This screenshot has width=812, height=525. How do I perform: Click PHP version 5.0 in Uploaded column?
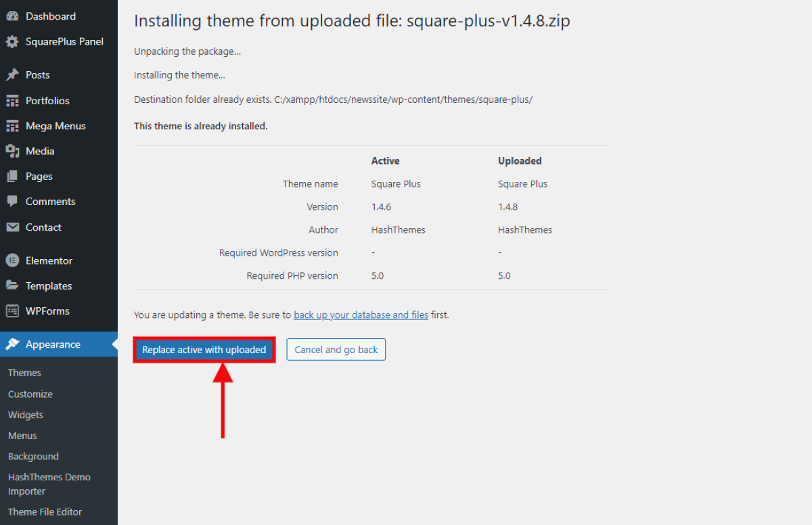504,276
